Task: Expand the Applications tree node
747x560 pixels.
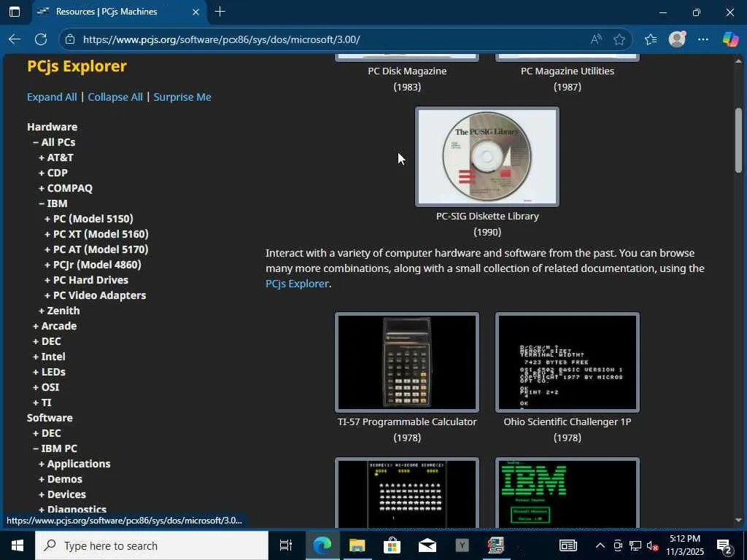Action: (74, 463)
